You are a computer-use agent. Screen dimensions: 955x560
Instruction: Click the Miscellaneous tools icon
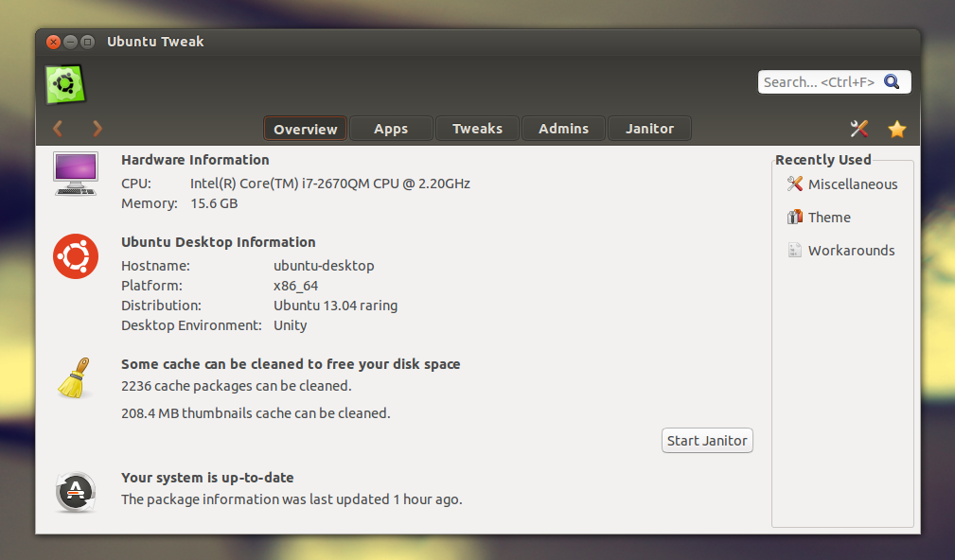(795, 184)
